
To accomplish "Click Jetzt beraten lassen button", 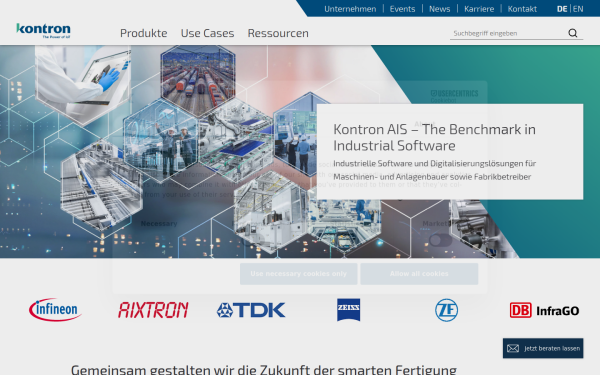I will coord(543,348).
